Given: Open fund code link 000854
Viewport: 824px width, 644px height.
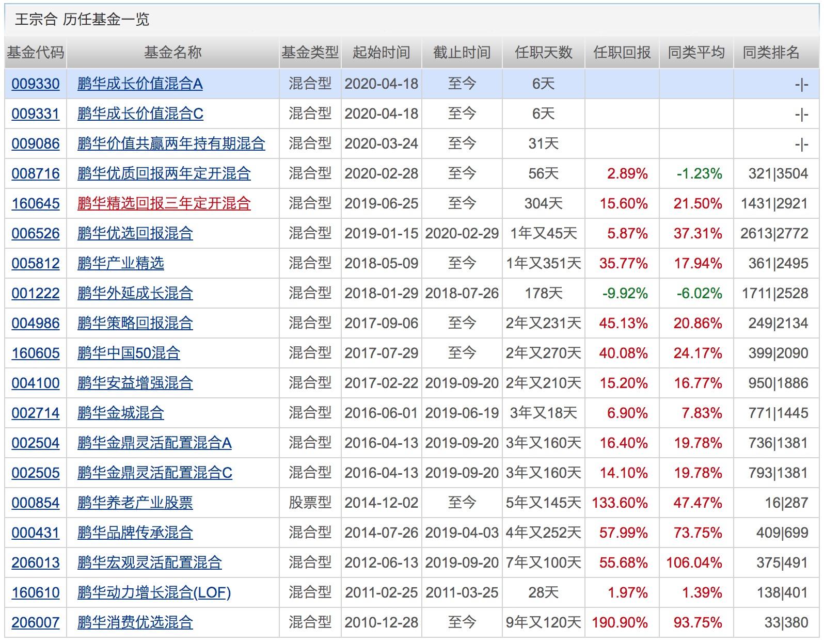Looking at the screenshot, I should pos(36,503).
